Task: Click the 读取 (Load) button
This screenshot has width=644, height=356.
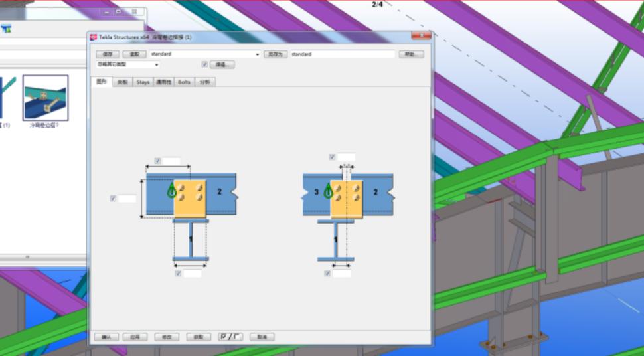Action: (134, 54)
